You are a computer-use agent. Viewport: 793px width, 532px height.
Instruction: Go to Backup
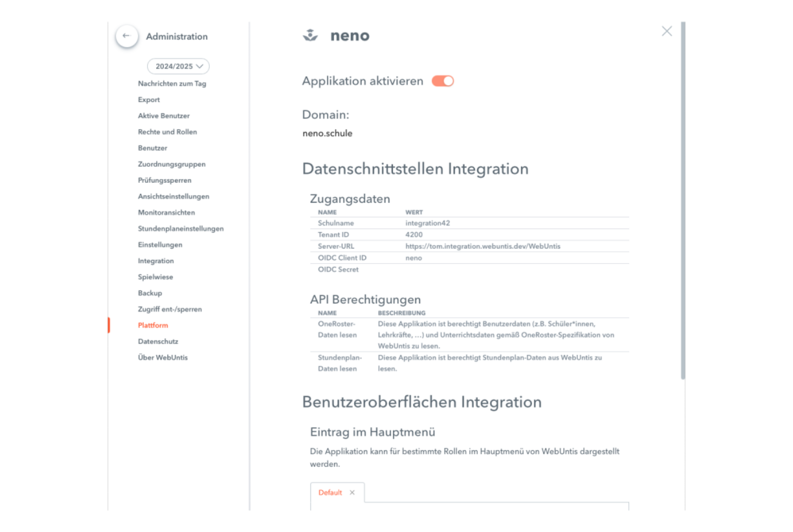click(150, 293)
